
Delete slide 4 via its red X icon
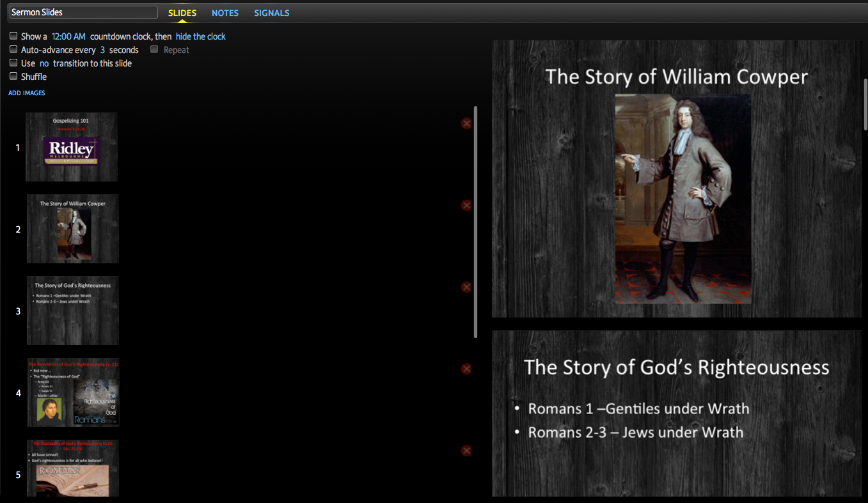[x=466, y=369]
